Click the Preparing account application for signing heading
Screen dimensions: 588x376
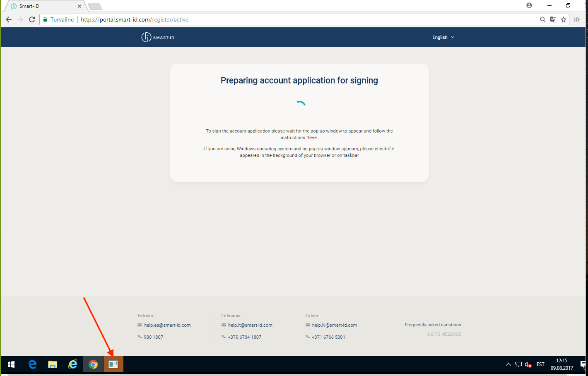click(299, 80)
